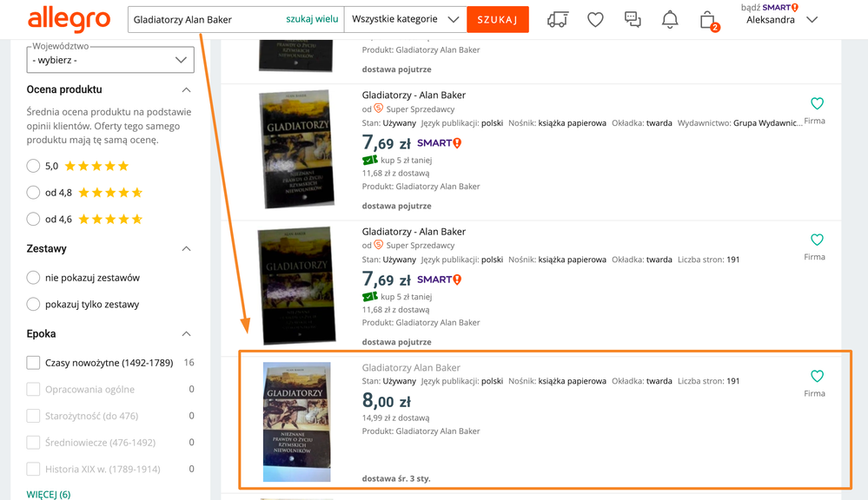Image resolution: width=868 pixels, height=500 pixels.
Task: Click SMART! logo on first 7,69 zł offer
Action: pos(439,143)
